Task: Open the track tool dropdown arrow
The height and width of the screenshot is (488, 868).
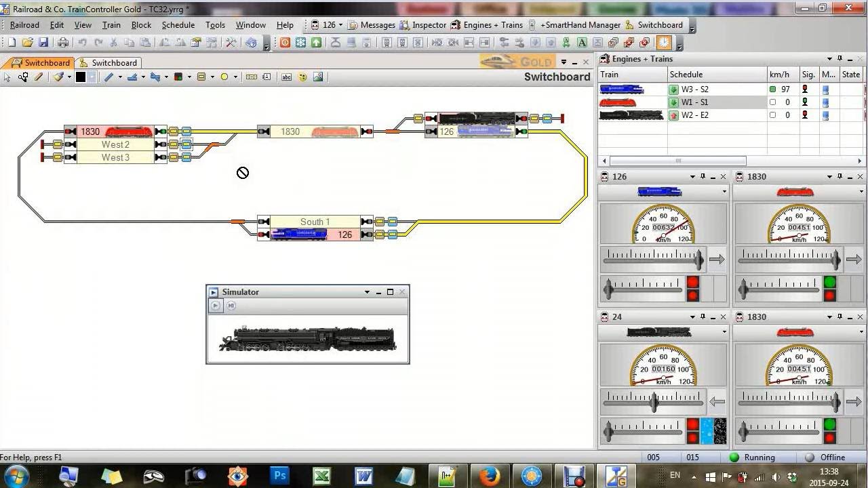Action: coord(120,77)
